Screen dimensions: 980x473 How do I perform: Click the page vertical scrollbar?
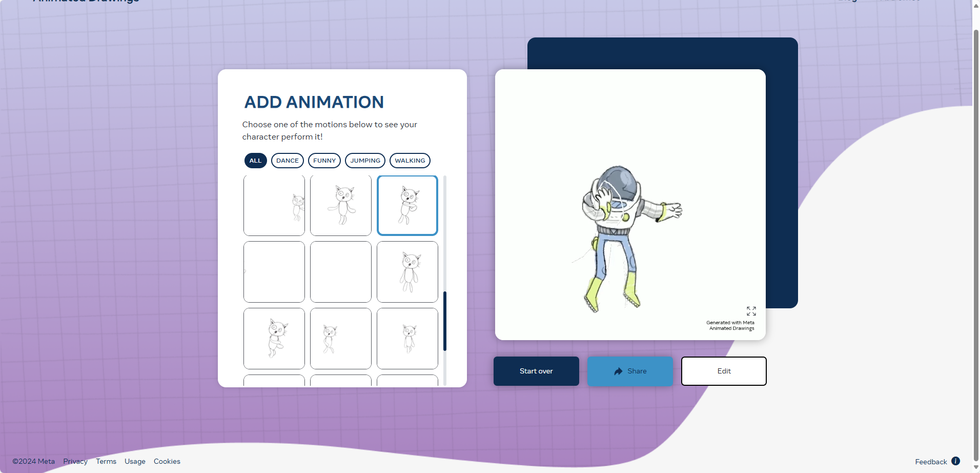pos(976,246)
